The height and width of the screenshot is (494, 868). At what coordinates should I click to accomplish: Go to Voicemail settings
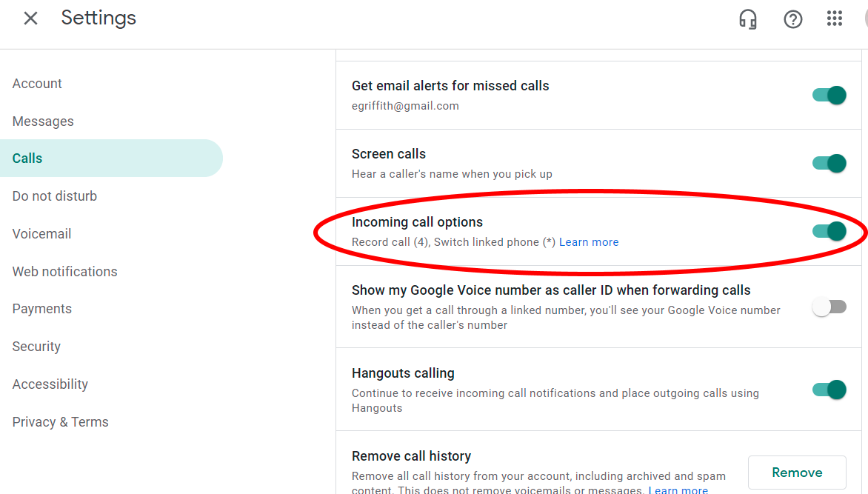(x=42, y=234)
